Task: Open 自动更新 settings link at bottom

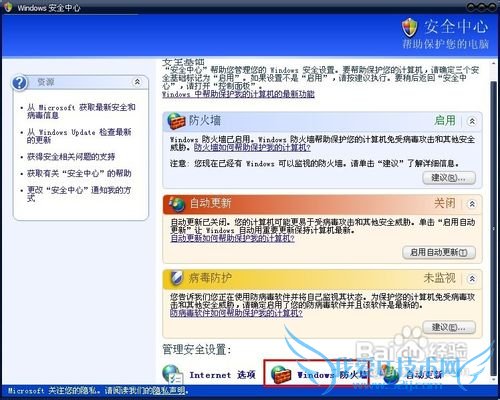Action: click(x=424, y=375)
